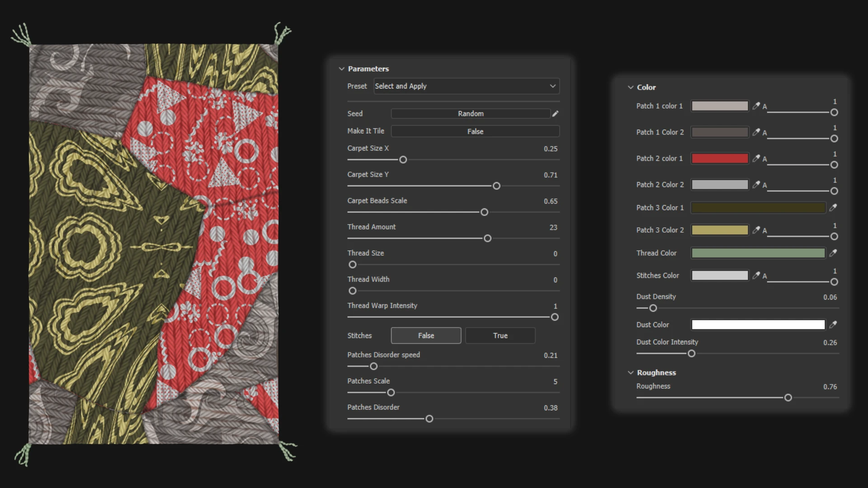Open the Thread Color green swatch

click(x=758, y=253)
